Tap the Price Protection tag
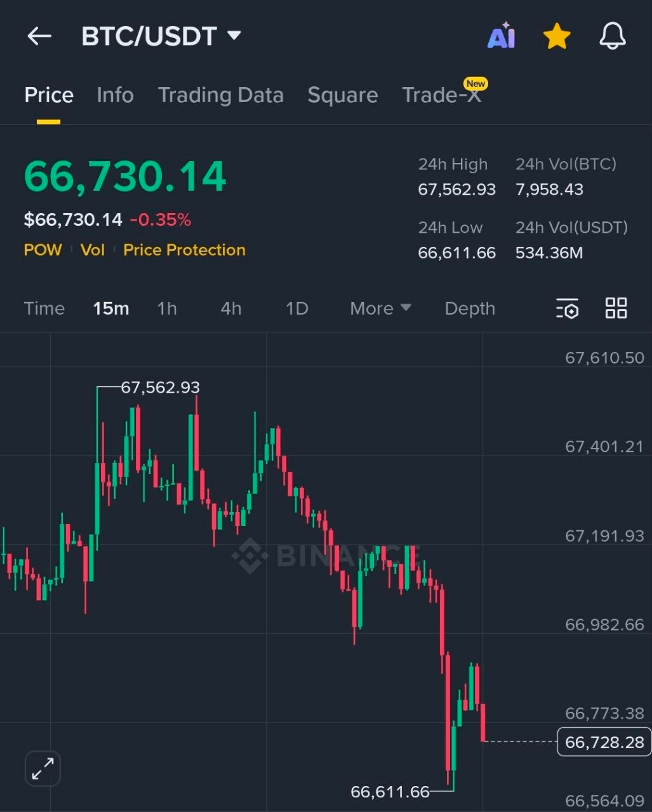Viewport: 652px width, 812px height. (184, 250)
